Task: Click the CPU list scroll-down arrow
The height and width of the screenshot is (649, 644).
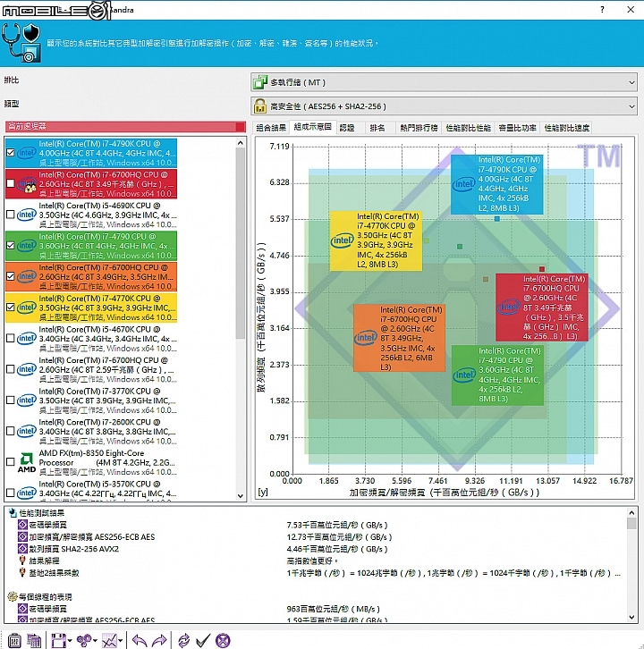Action: (x=241, y=495)
